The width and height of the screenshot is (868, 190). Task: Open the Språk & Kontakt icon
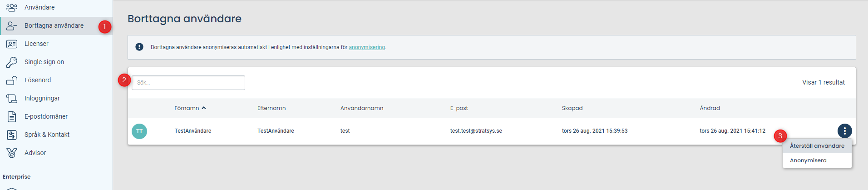tap(12, 135)
